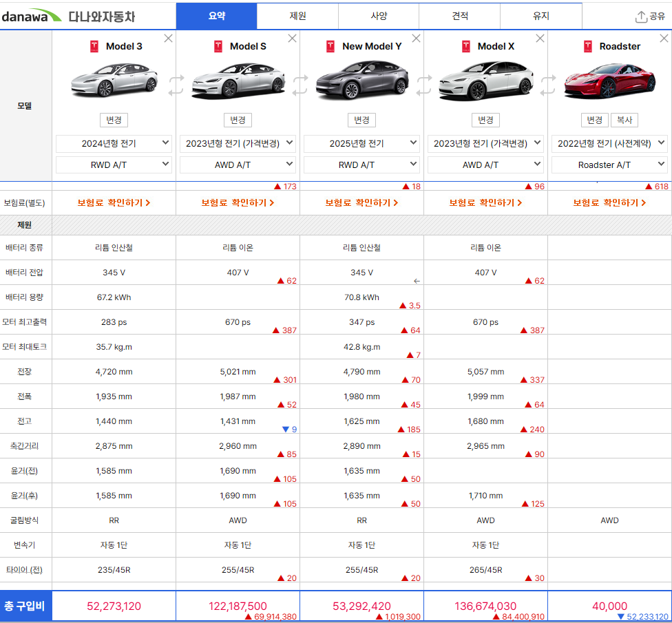
Task: Click the 제원 section header
Action: pos(24,225)
